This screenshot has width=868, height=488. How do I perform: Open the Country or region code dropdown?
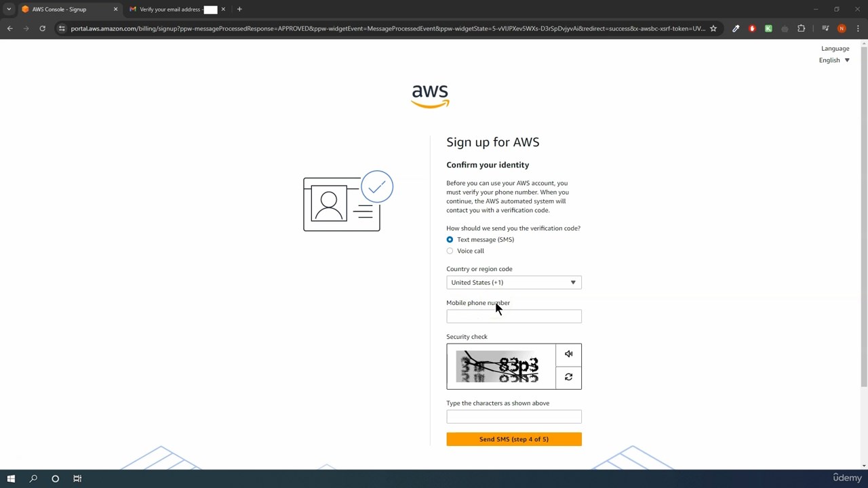click(x=514, y=283)
